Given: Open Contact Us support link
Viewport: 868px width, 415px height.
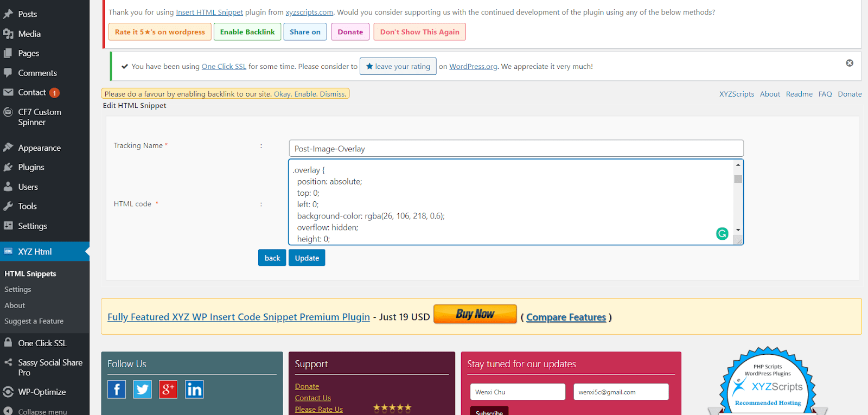Looking at the screenshot, I should (313, 398).
